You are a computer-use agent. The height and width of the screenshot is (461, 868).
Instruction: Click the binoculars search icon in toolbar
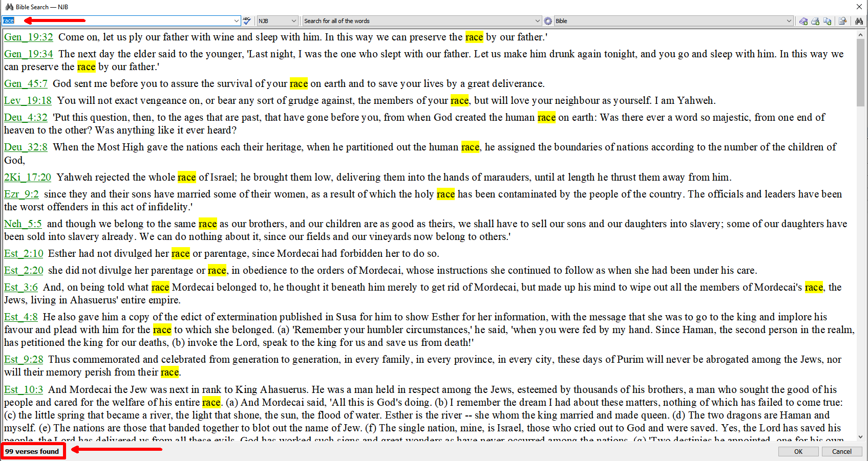[x=859, y=21]
